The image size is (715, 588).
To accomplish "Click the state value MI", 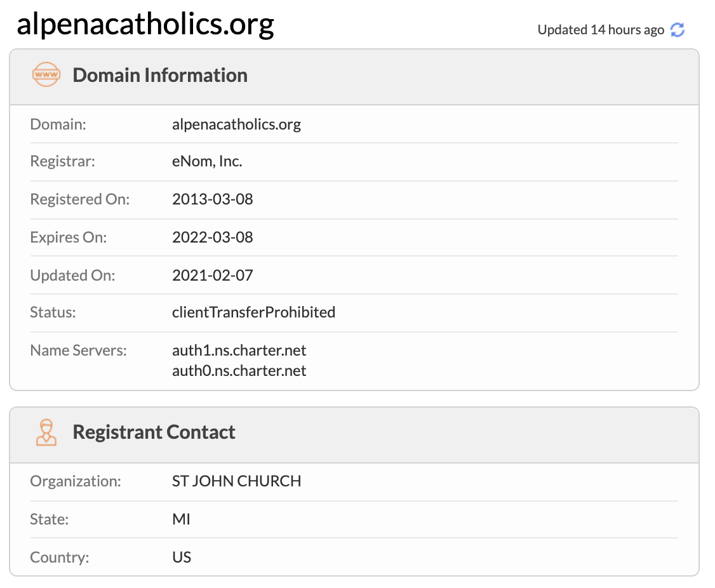I will (181, 519).
